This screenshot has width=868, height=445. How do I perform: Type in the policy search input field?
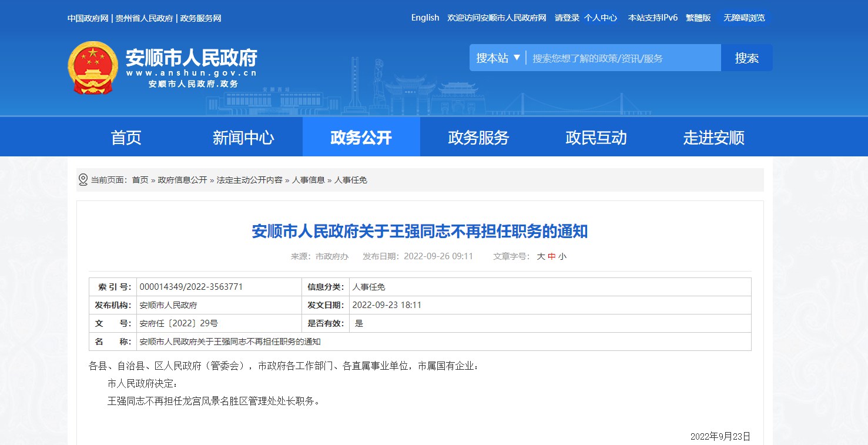(x=623, y=58)
